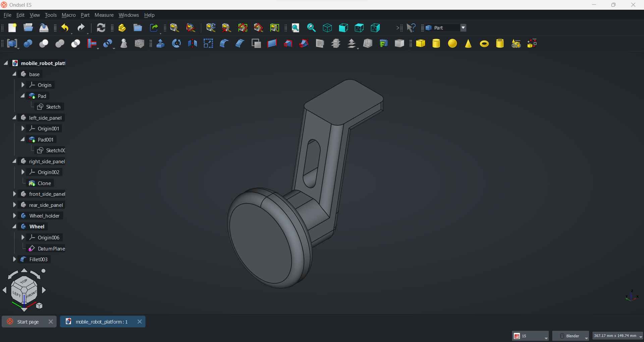644x342 pixels.
Task: Open the Measure menu
Action: (x=104, y=15)
